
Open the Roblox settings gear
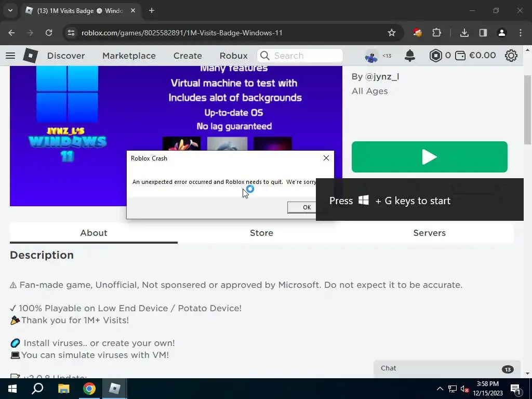[511, 55]
